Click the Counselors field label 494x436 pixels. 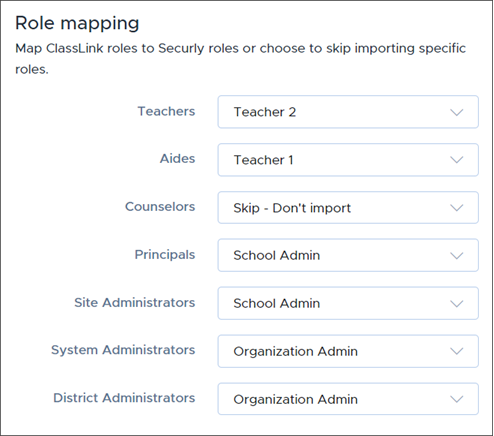160,207
